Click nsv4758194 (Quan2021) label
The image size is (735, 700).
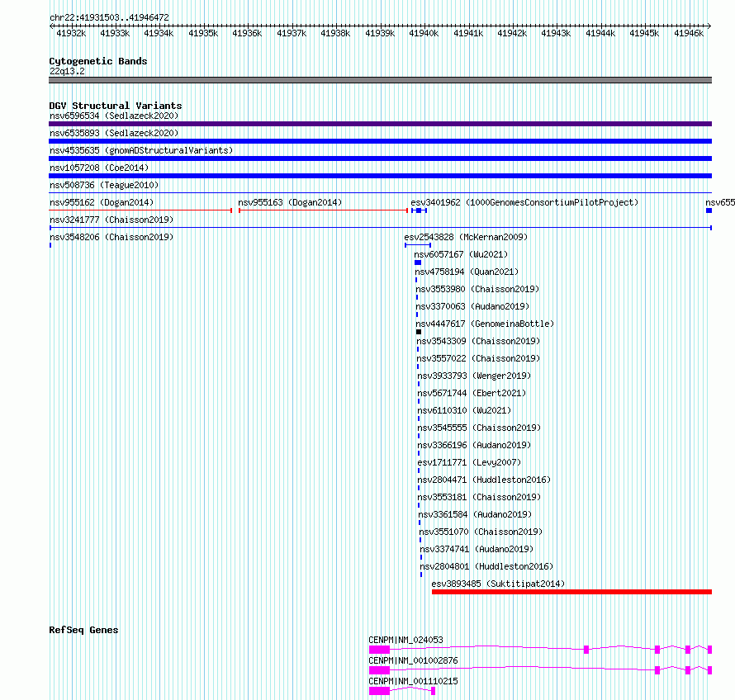[467, 272]
